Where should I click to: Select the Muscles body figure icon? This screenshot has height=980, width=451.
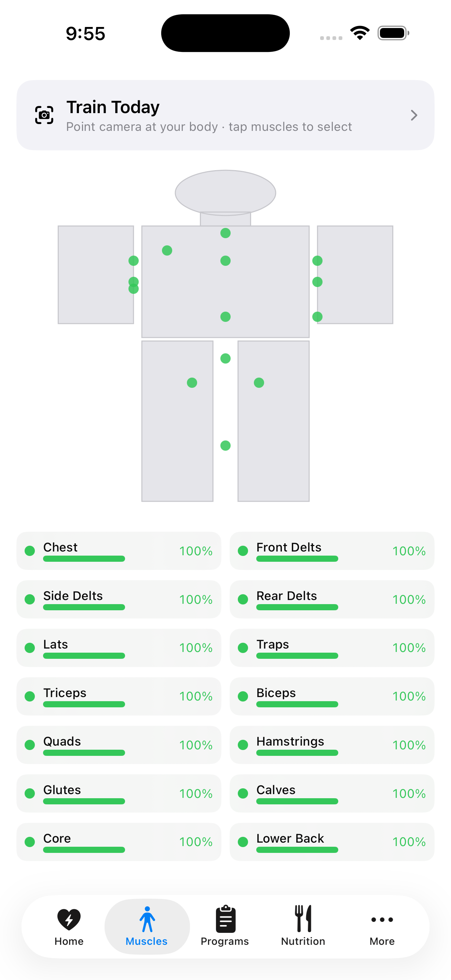(147, 919)
